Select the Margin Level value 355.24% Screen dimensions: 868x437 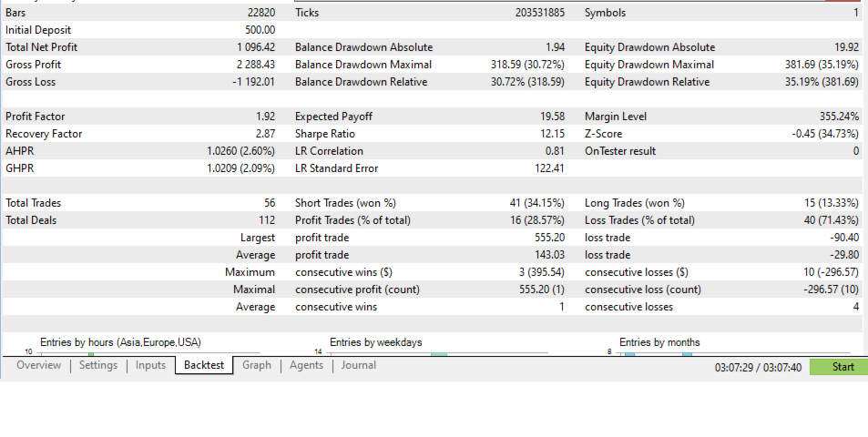click(x=839, y=117)
